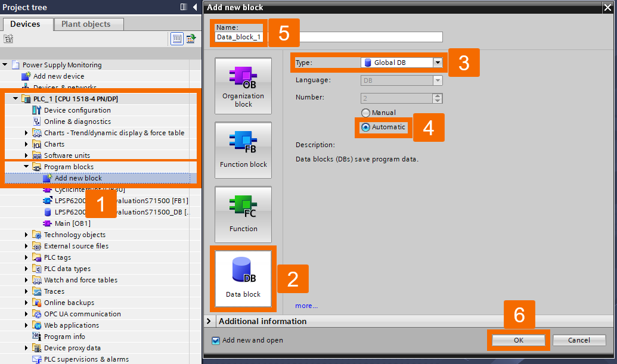Click the PLC supervisions & alarms icon
The width and height of the screenshot is (617, 364).
pos(36,359)
